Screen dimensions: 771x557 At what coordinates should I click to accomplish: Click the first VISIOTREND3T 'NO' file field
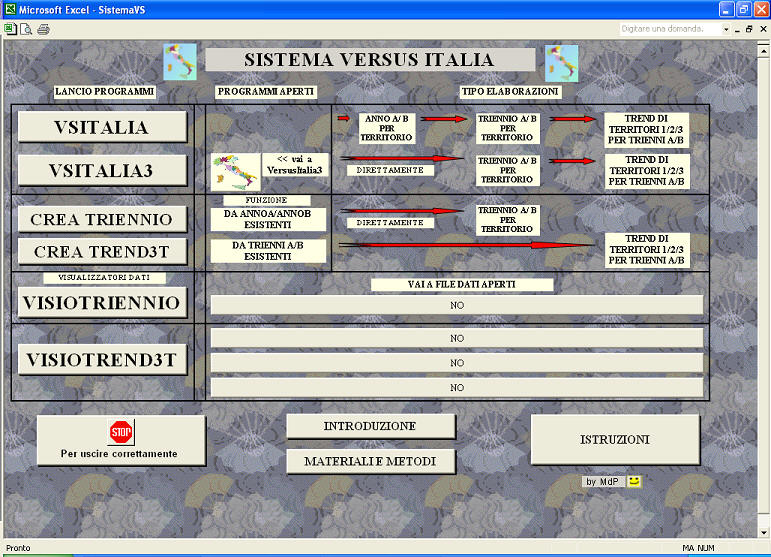457,338
